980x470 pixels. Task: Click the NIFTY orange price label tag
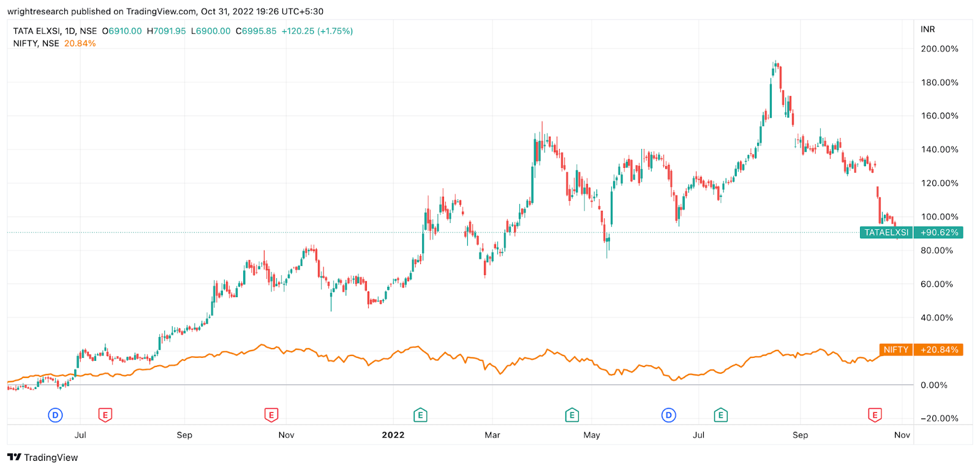895,350
